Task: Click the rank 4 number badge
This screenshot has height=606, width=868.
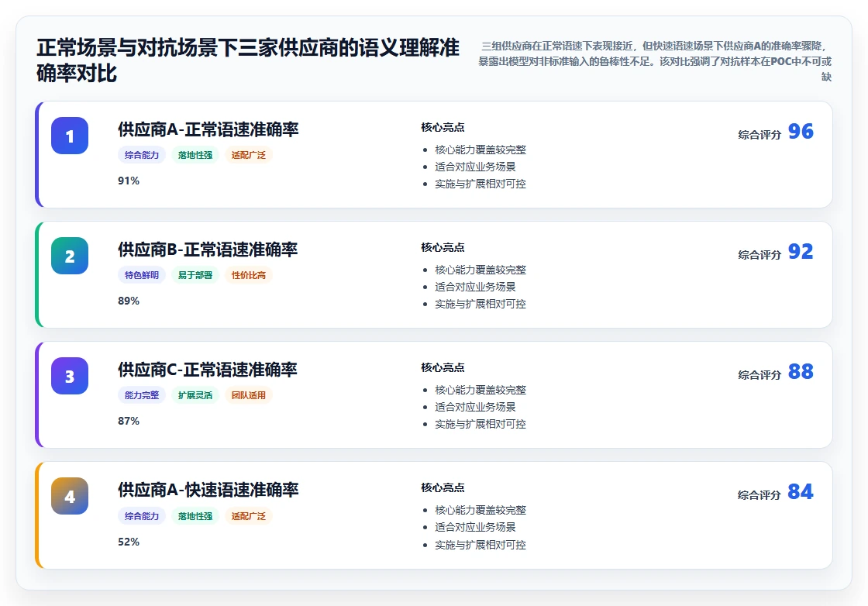Action: click(x=70, y=496)
